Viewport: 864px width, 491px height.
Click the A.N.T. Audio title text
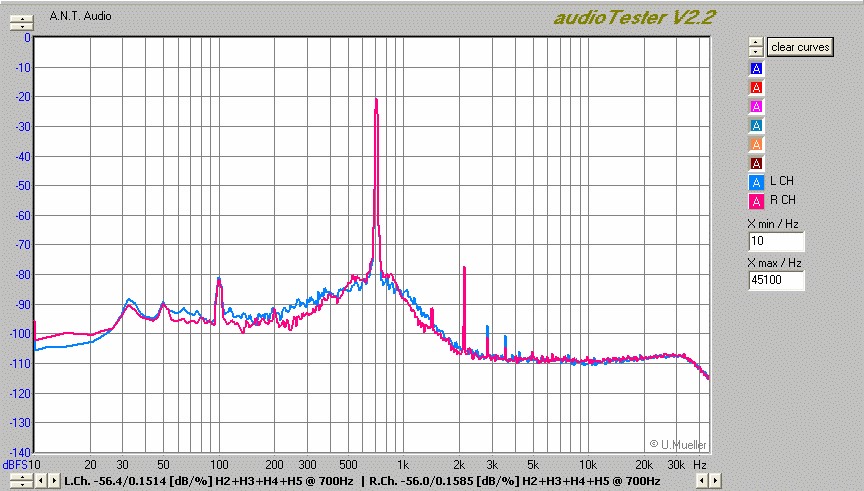80,16
